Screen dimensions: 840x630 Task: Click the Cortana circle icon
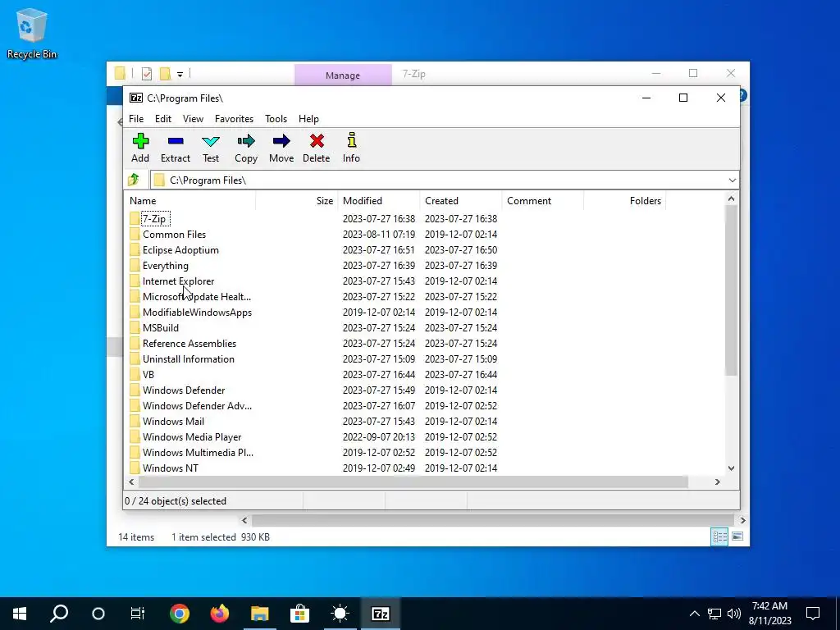pyautogui.click(x=98, y=614)
